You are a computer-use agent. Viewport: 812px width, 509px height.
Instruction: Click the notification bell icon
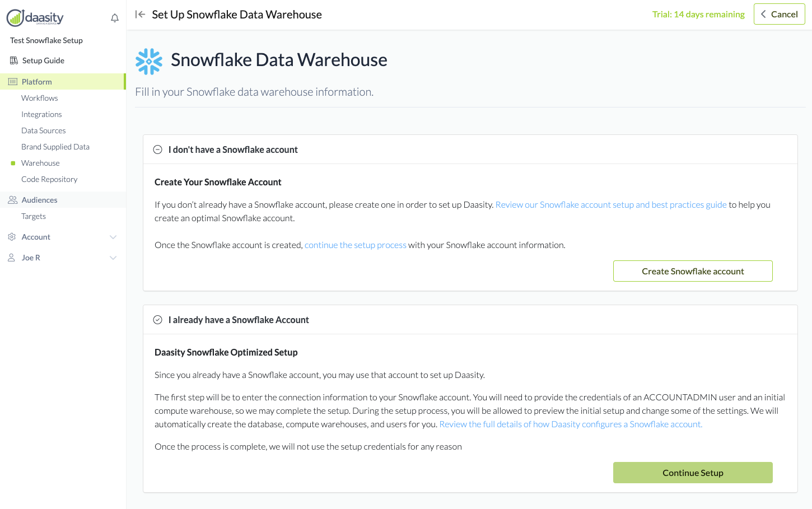tap(115, 18)
